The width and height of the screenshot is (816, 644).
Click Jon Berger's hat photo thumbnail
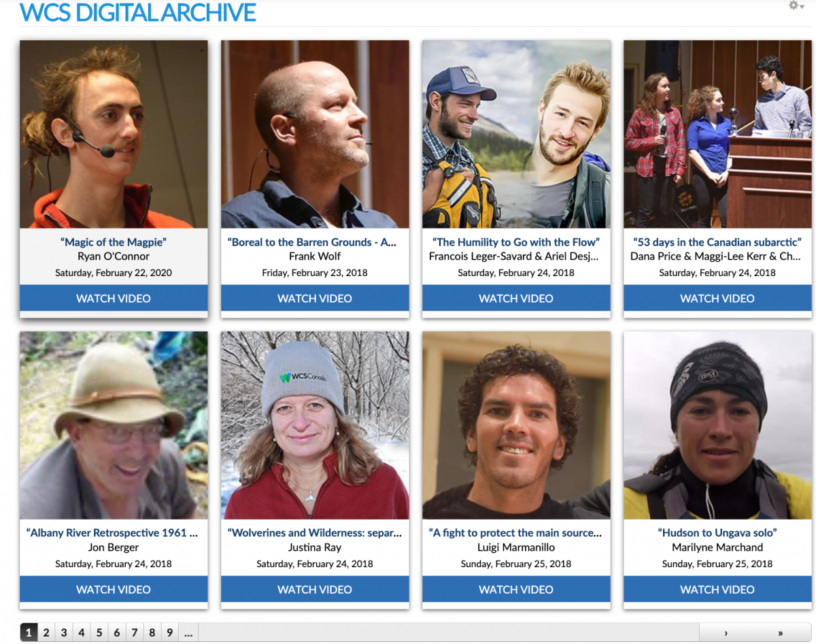point(114,425)
